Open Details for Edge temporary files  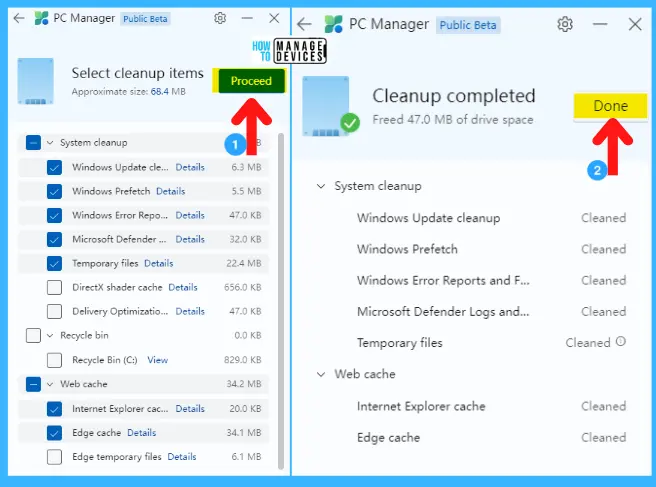click(182, 457)
